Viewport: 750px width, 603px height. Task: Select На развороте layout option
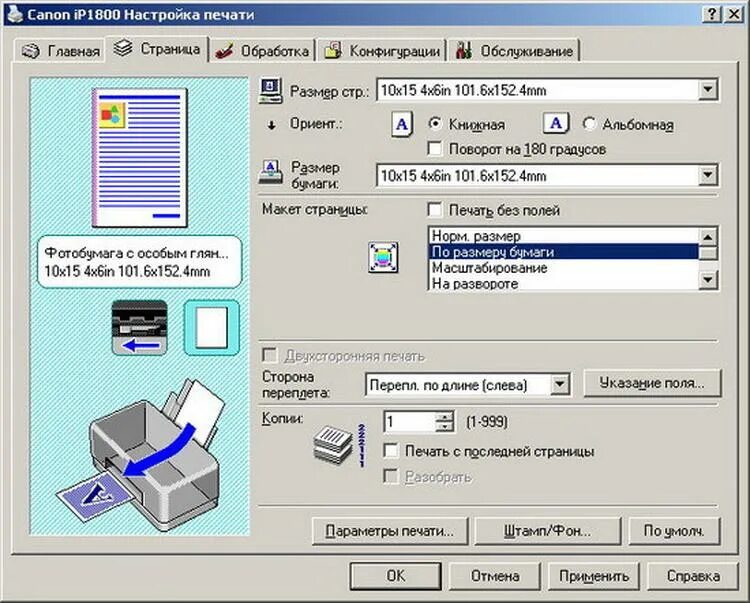(x=563, y=284)
